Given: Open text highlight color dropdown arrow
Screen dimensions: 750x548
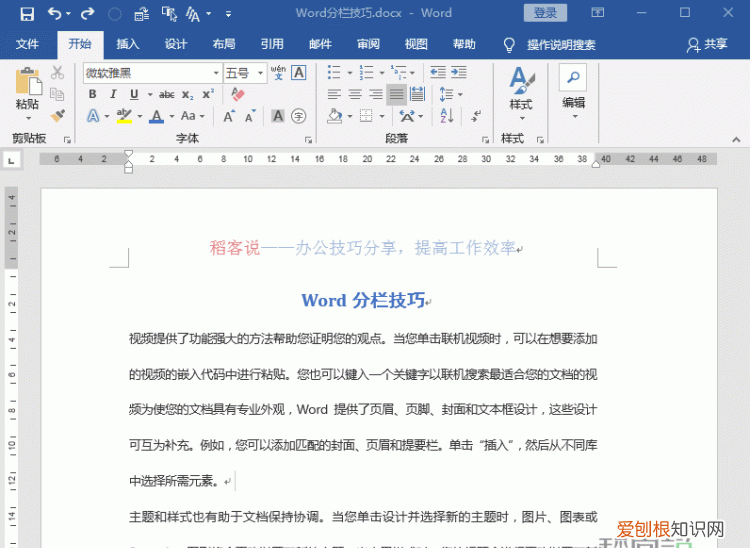Looking at the screenshot, I should click(140, 116).
